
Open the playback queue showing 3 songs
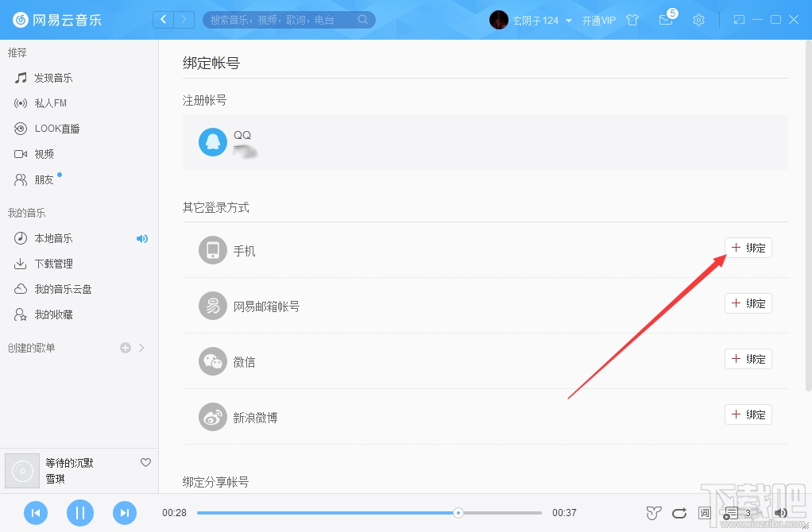pyautogui.click(x=735, y=513)
